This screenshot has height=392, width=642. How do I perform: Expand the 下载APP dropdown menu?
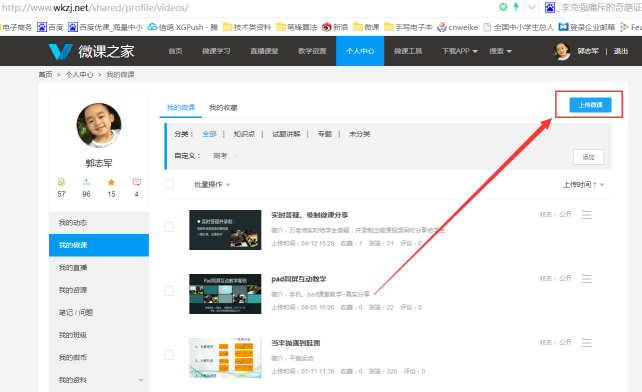[460, 51]
